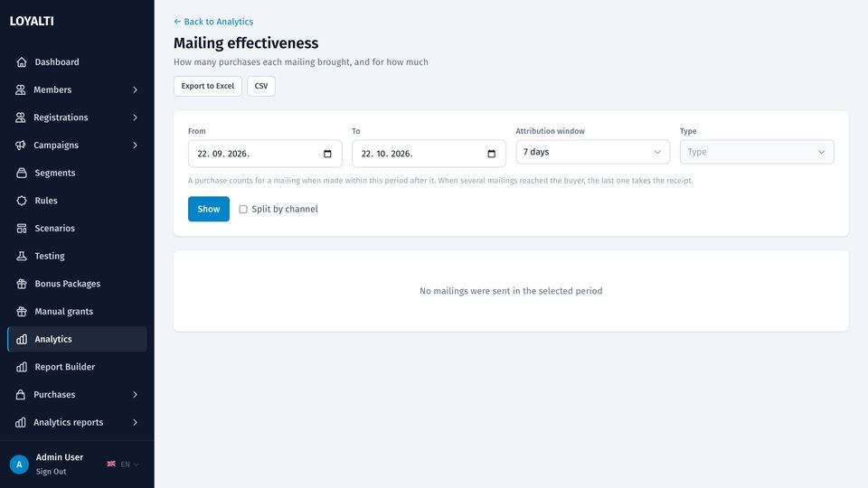Click the Analytics reports chart icon
Image resolution: width=868 pixels, height=488 pixels.
pos(21,422)
